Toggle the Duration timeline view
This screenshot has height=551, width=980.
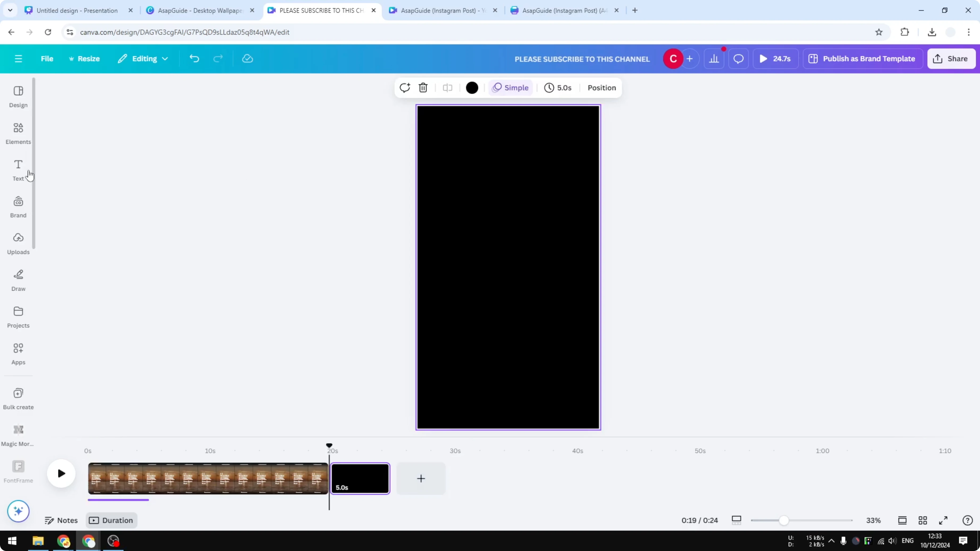pyautogui.click(x=112, y=520)
